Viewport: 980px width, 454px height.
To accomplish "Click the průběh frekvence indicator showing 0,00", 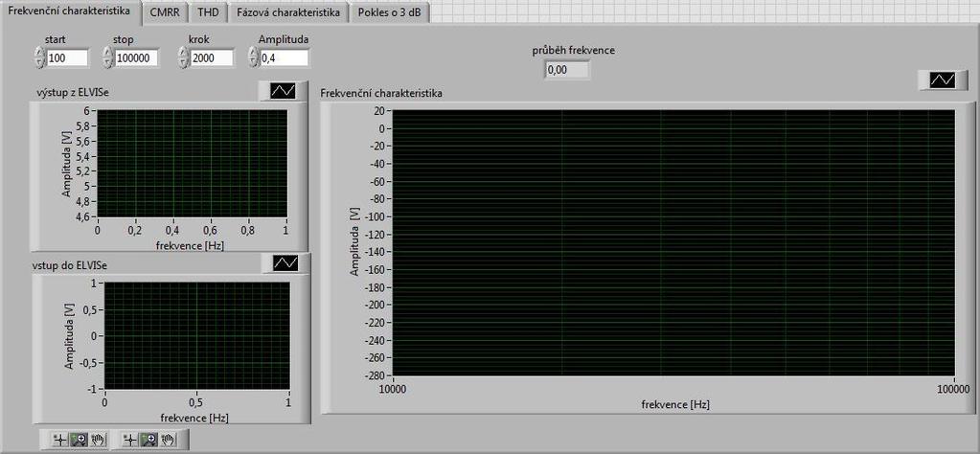I will click(566, 71).
